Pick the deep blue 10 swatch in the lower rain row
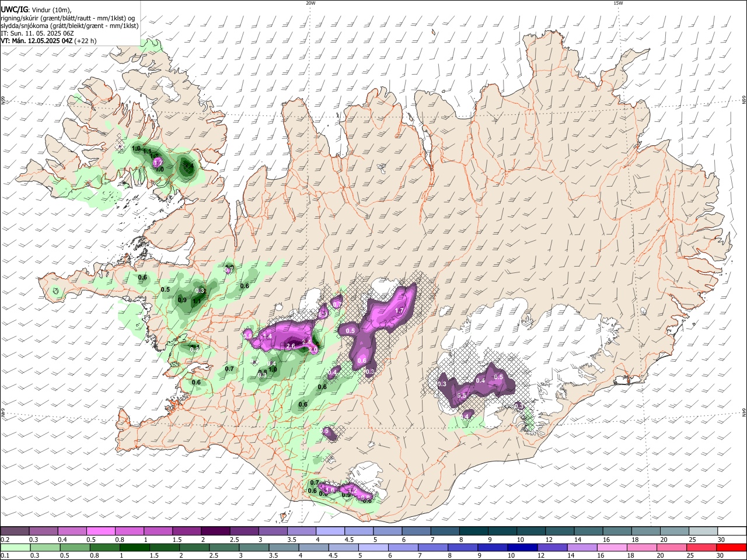 (x=522, y=547)
